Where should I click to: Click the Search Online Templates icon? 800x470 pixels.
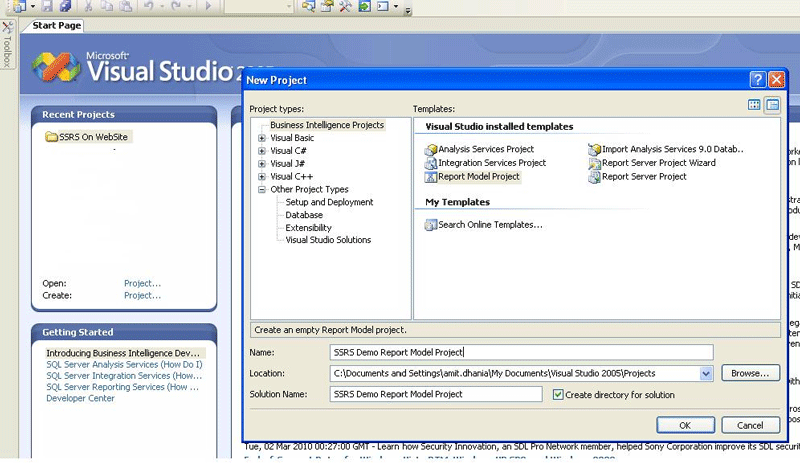(x=431, y=225)
